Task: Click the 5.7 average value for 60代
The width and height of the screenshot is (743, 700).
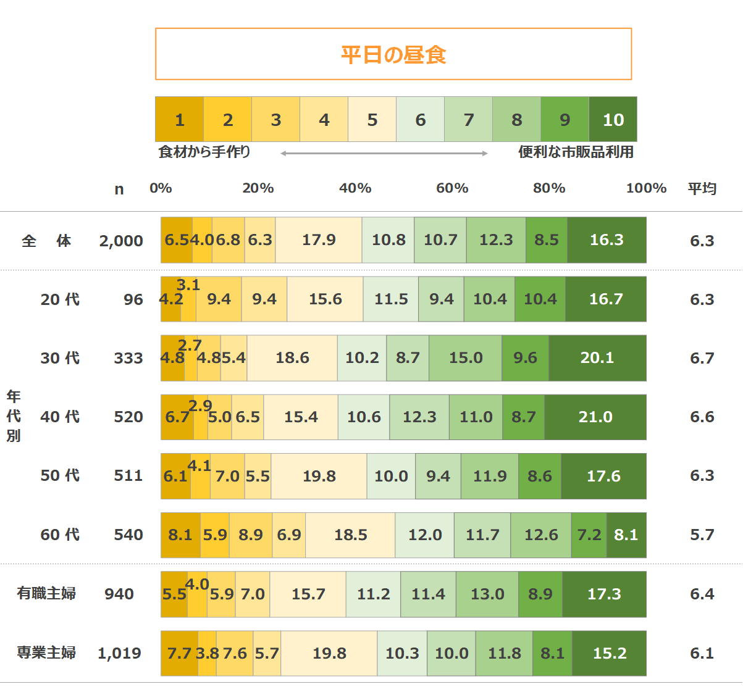Action: point(702,535)
